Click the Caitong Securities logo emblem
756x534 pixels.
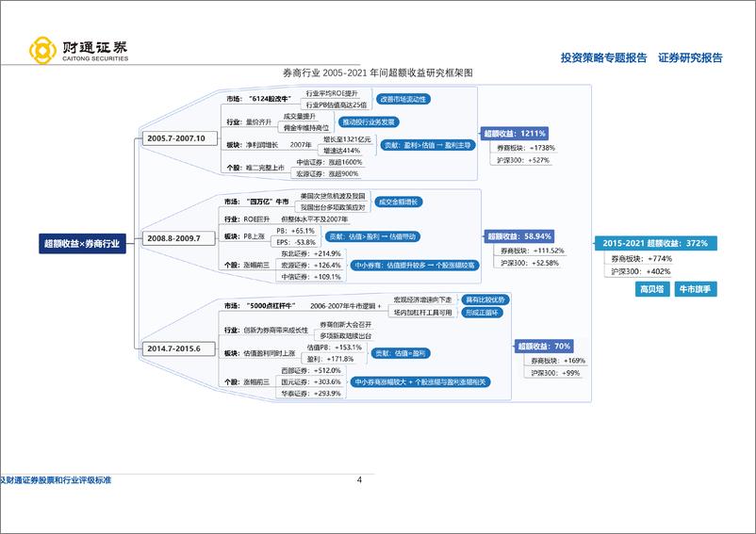click(x=42, y=50)
